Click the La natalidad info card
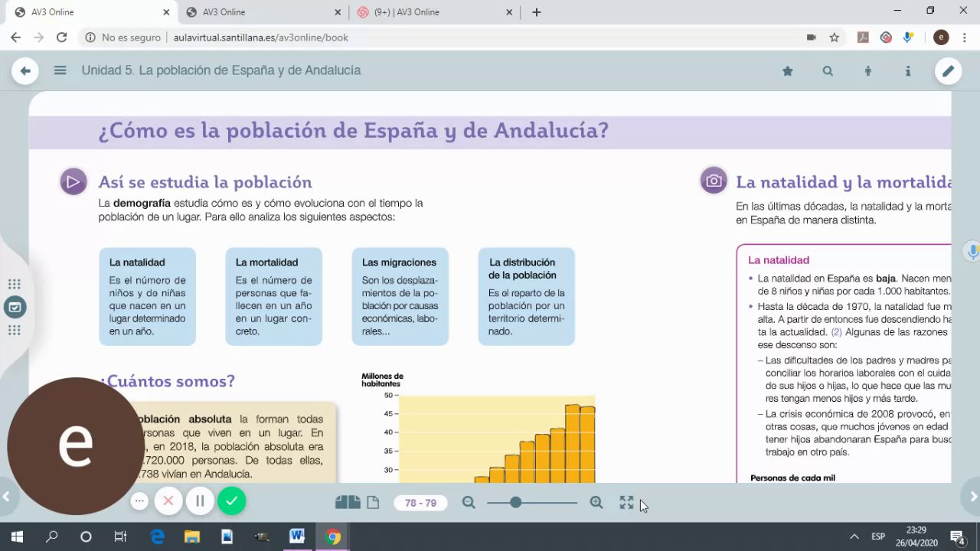Screen dimensions: 980x551 click(147, 297)
